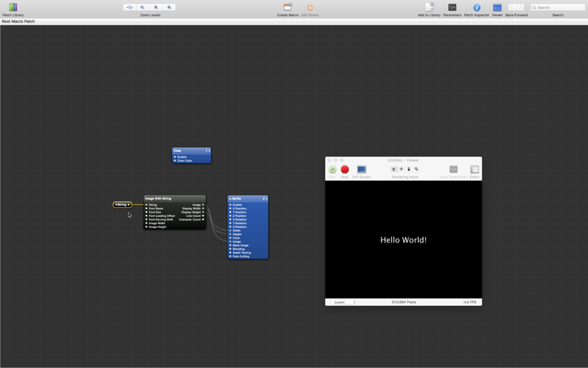Click the String input splitter node
The height and width of the screenshot is (368, 588).
[x=122, y=205]
